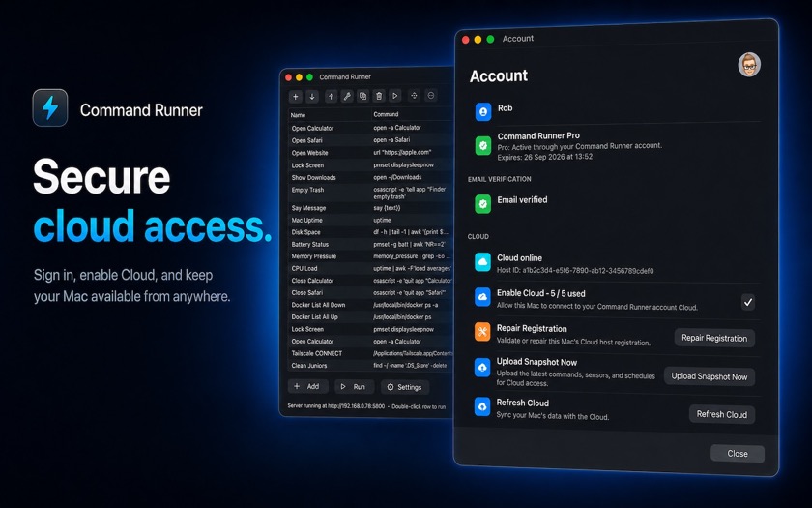Screen dimensions: 812x508
Task: Click the 'open ~/Downloads' command cell
Action: pos(397,177)
